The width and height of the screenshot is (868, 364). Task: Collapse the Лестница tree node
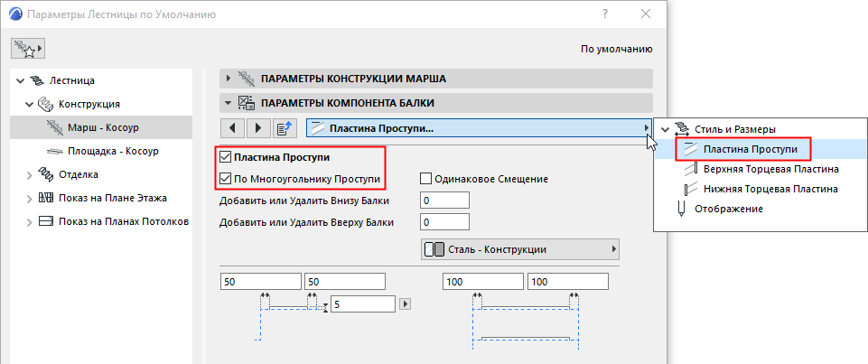point(21,80)
